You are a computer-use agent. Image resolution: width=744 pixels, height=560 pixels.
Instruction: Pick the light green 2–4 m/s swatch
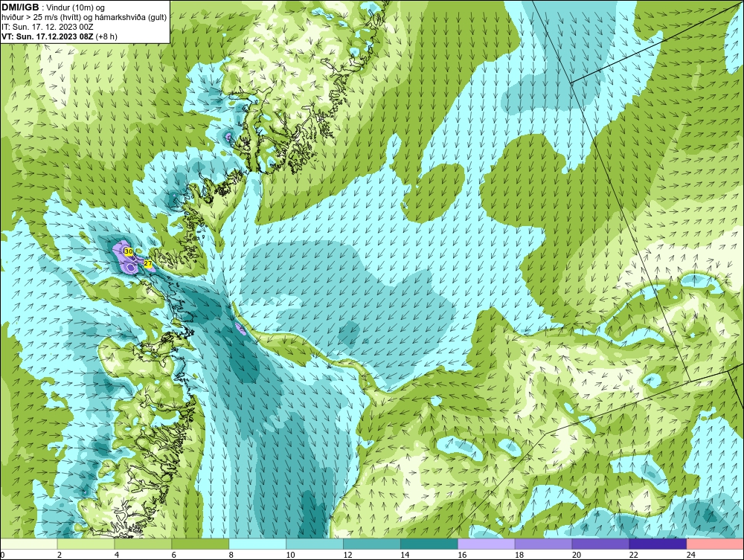click(x=86, y=544)
